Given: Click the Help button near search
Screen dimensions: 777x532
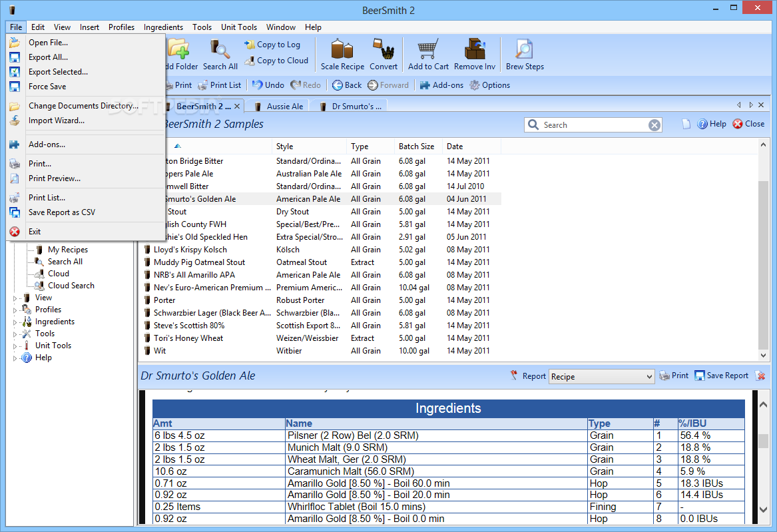Looking at the screenshot, I should tap(712, 124).
